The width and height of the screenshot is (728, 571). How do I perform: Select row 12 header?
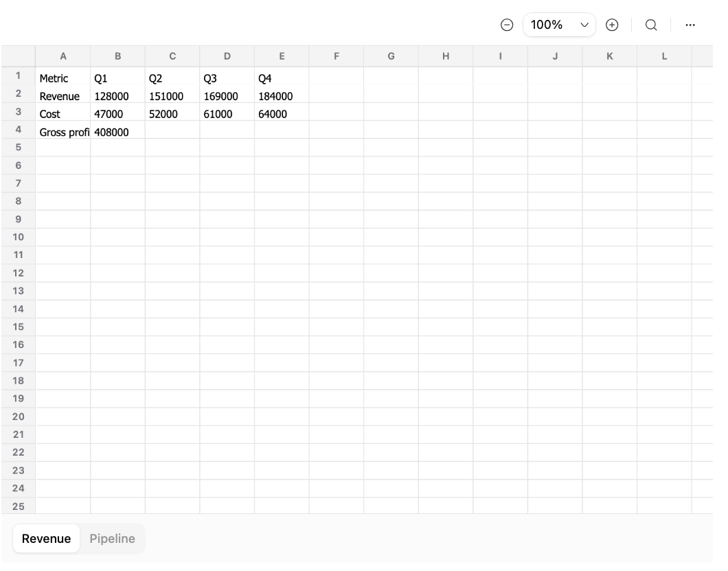tap(18, 273)
